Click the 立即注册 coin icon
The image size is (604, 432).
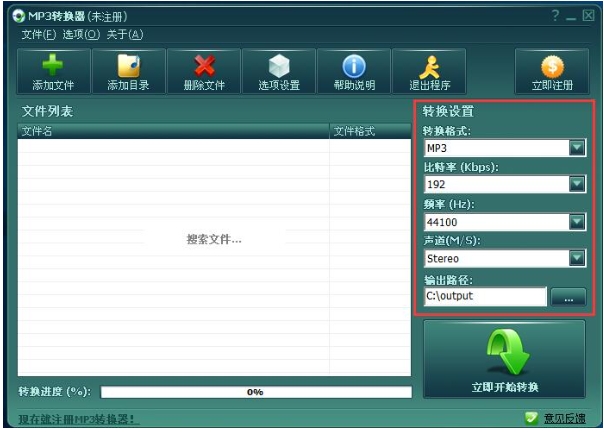[x=552, y=66]
